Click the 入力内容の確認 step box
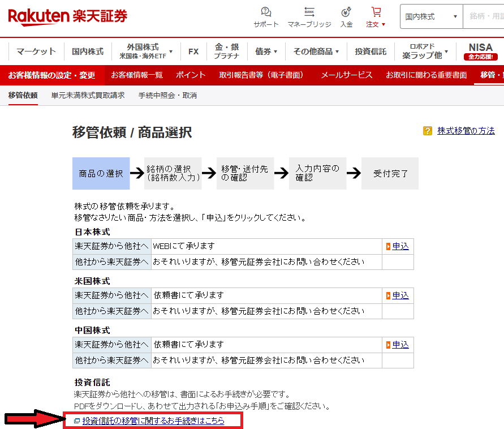The image size is (504, 429). click(x=317, y=173)
